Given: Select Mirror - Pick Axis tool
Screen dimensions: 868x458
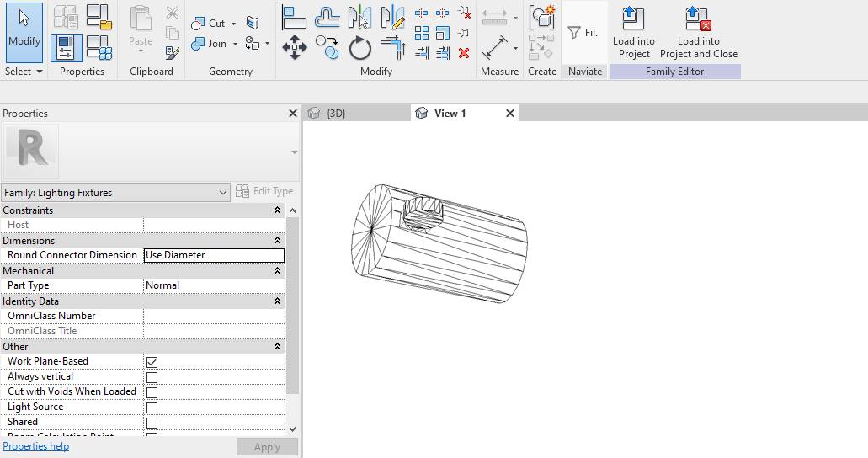Looking at the screenshot, I should click(359, 17).
